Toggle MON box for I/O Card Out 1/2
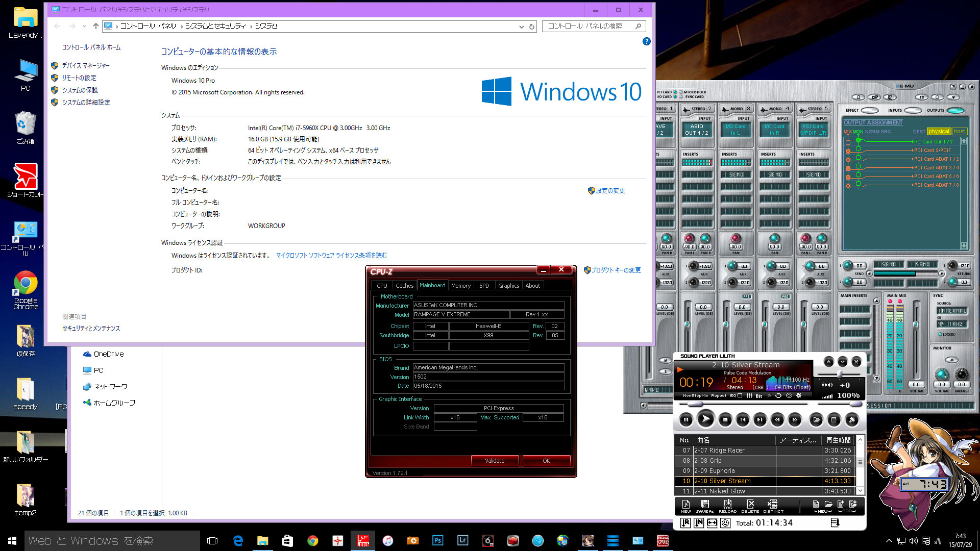 858,140
